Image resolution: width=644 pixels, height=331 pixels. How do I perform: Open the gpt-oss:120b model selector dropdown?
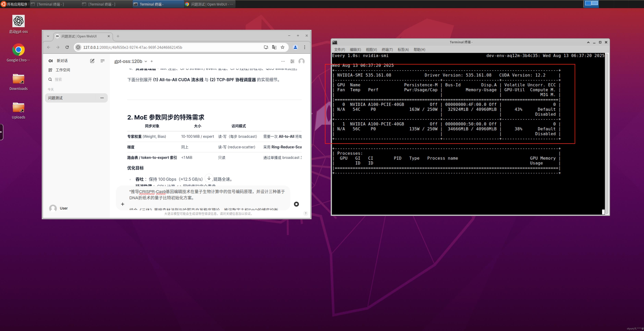(131, 61)
